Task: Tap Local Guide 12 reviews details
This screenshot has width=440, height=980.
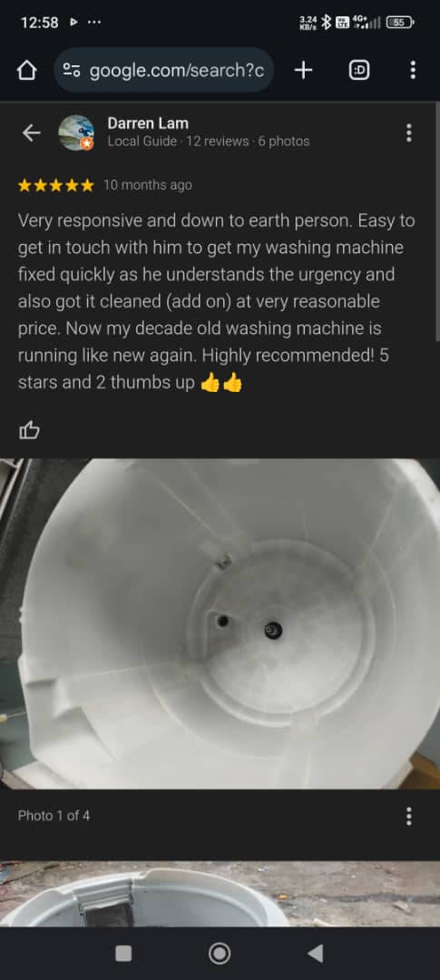Action: (208, 142)
